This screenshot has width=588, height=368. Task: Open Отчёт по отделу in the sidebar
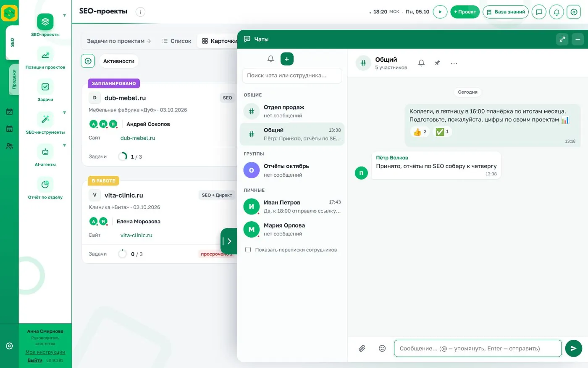coord(45,184)
